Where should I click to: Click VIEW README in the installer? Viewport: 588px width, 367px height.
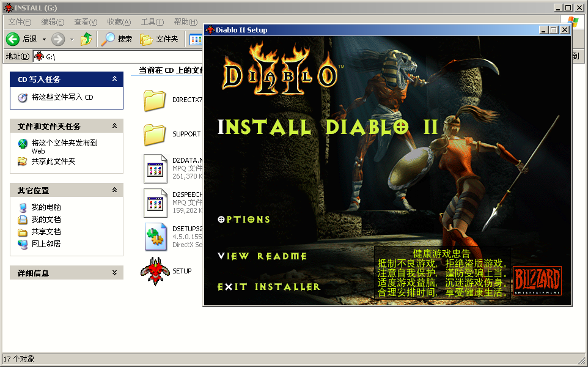click(x=262, y=256)
